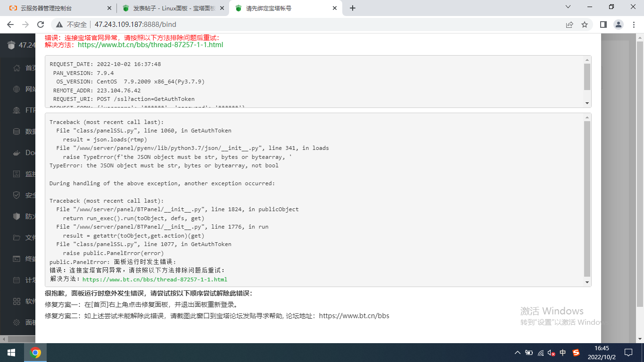Share this page via the address bar share icon
644x362 pixels.
[570, 25]
